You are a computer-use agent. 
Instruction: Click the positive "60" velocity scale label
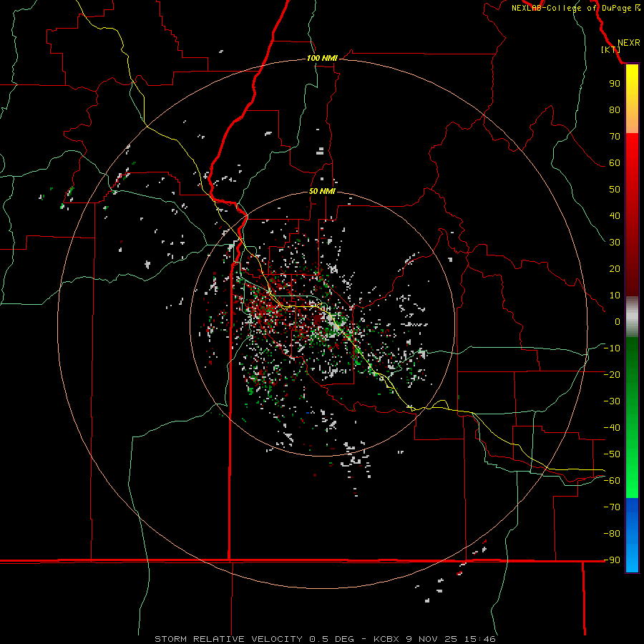point(615,163)
